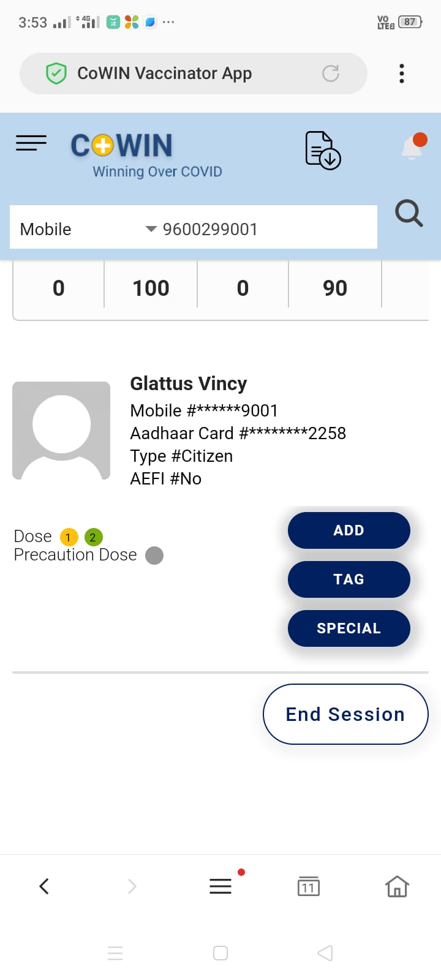Go back with the browser back arrow
Viewport: 441px width, 980px height.
click(x=44, y=886)
